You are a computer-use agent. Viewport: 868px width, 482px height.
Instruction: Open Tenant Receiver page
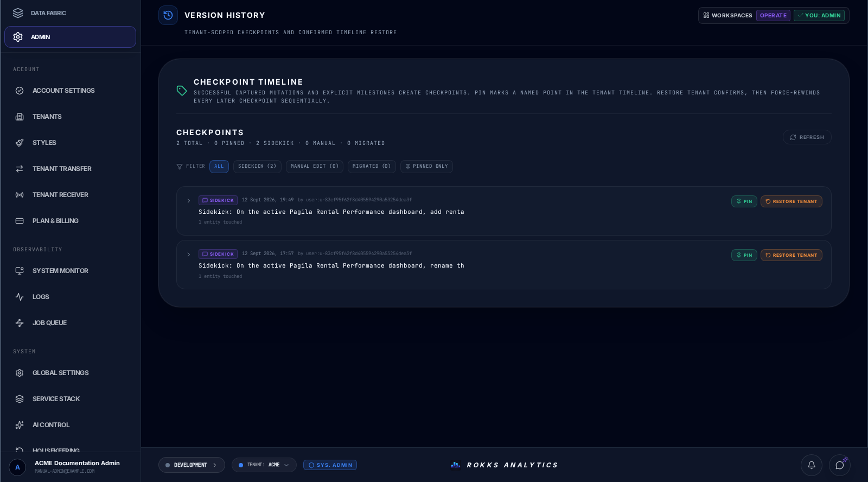(70, 195)
